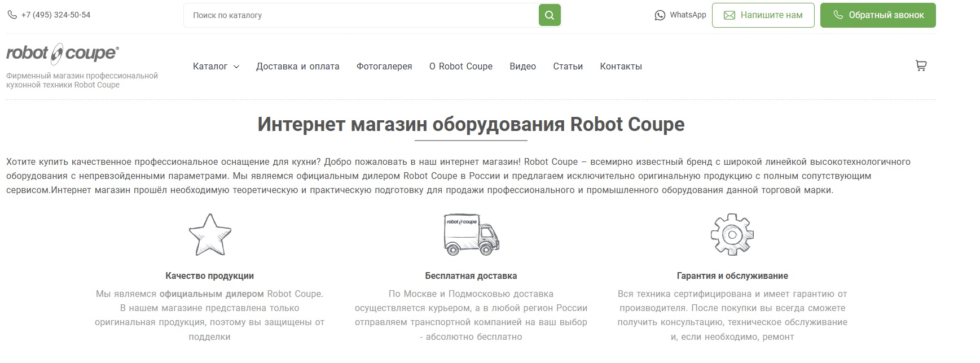Navigate to the Видео section
The width and height of the screenshot is (980, 363).
522,67
